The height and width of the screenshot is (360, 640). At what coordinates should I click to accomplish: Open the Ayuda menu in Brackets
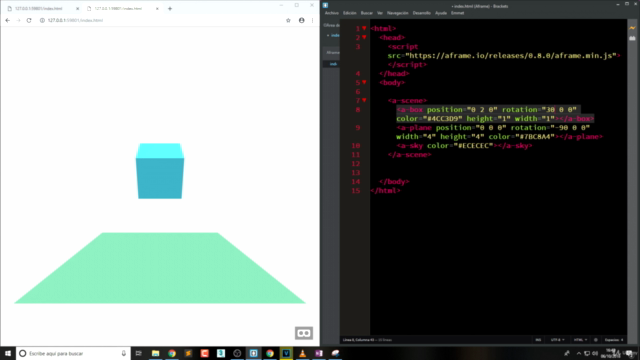click(441, 13)
